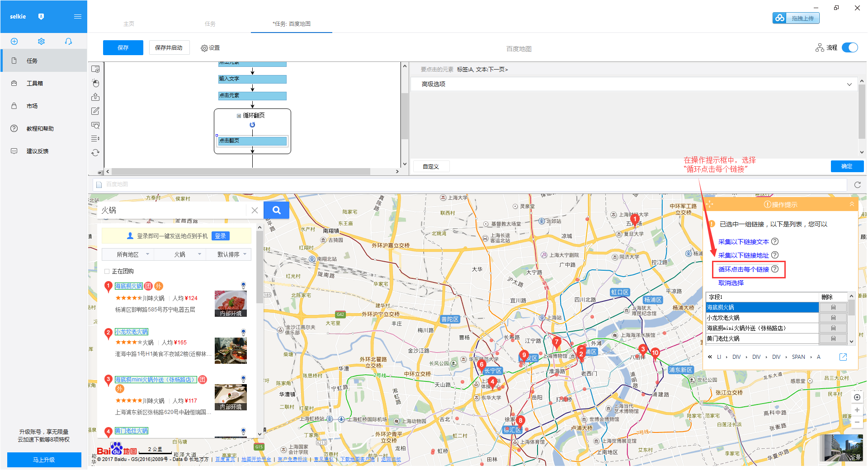The width and height of the screenshot is (868, 470).
Task: Click the 确定 button
Action: pos(847,166)
